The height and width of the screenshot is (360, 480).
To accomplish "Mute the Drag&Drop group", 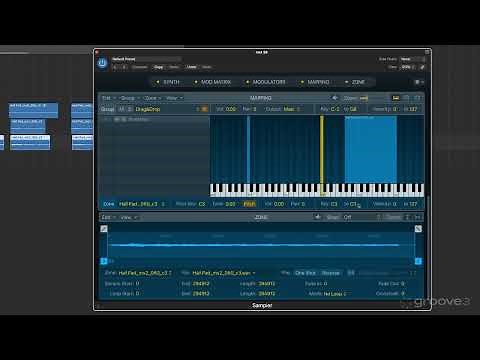I will click(x=122, y=109).
